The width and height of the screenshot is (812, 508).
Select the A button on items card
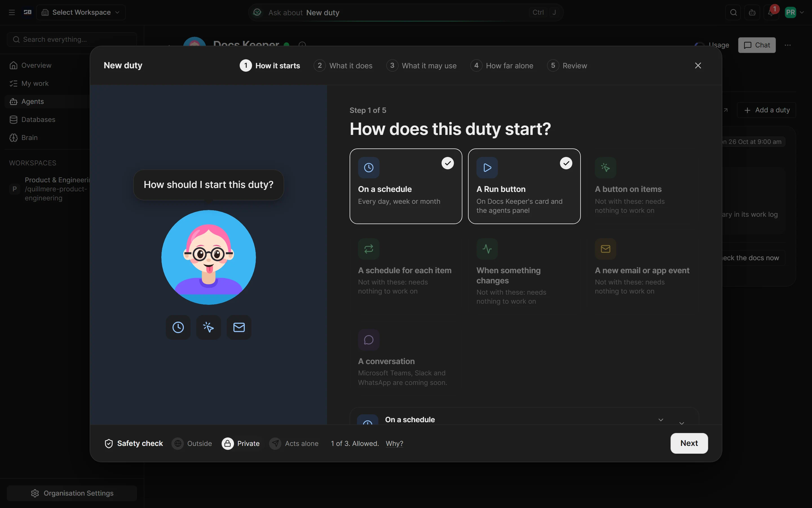pyautogui.click(x=643, y=186)
